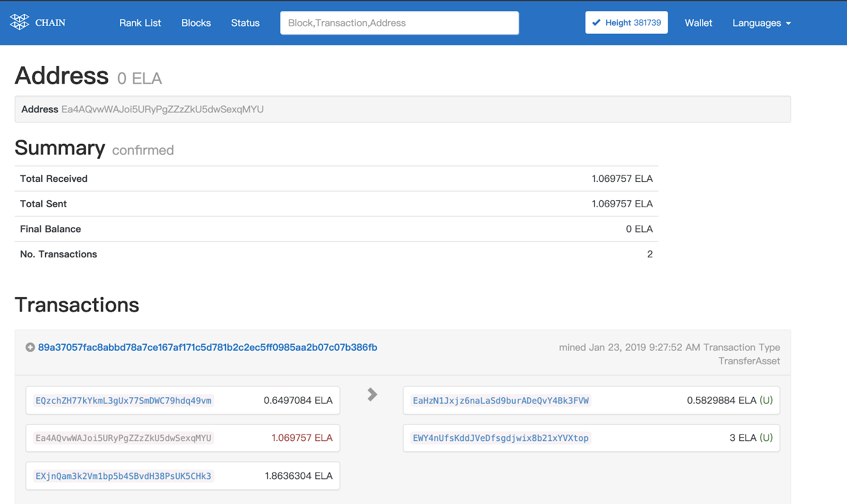Click the input amount 0.6497084 ELA
This screenshot has height=504, width=847.
tap(298, 400)
